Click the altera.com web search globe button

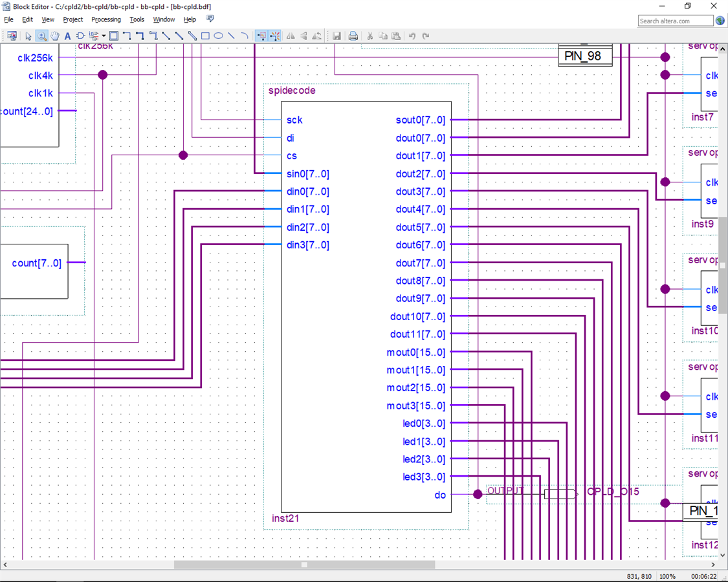click(720, 21)
